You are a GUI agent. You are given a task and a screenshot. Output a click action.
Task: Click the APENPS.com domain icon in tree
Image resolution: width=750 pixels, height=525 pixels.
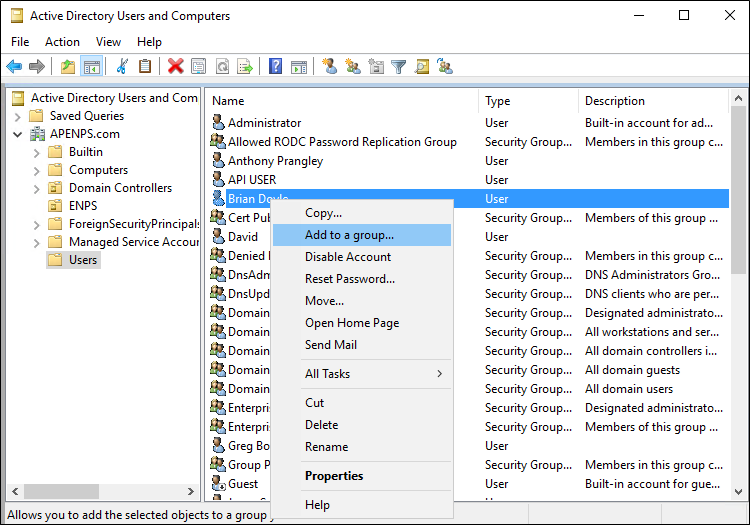point(37,134)
